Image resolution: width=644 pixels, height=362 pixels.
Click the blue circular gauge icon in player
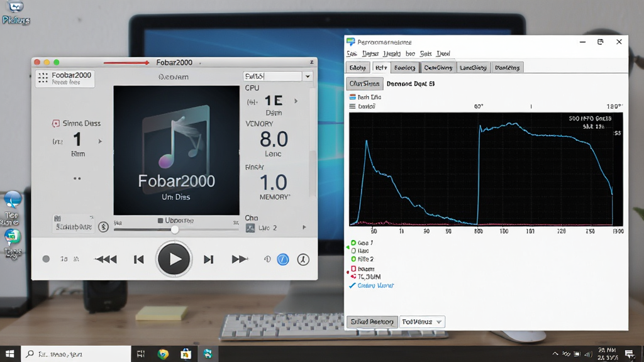283,260
